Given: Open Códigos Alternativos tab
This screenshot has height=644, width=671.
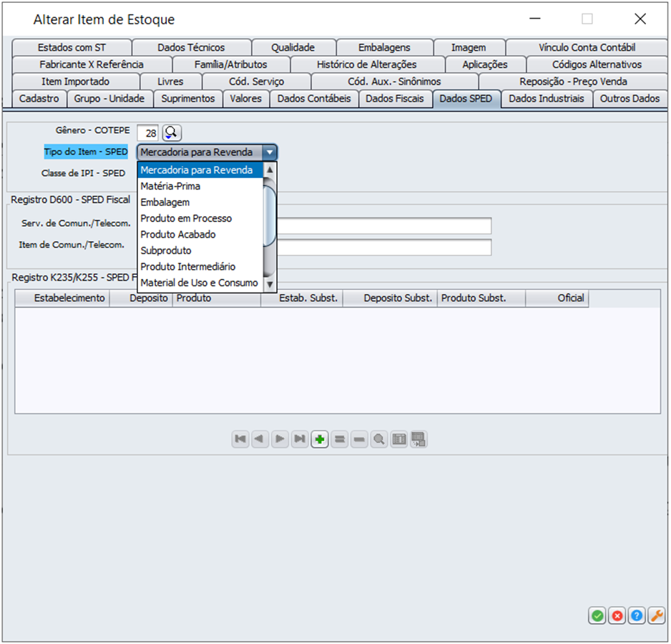Looking at the screenshot, I should tap(597, 64).
